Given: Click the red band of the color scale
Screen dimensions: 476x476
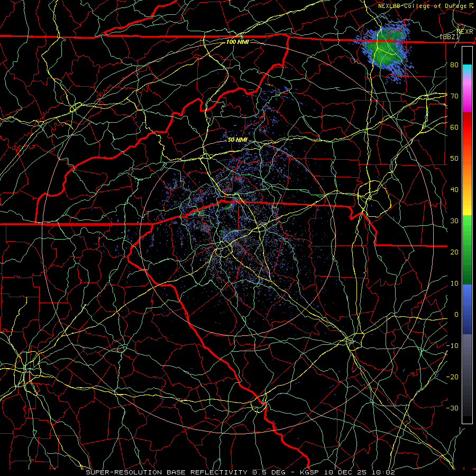Looking at the screenshot, I should click(x=467, y=127).
